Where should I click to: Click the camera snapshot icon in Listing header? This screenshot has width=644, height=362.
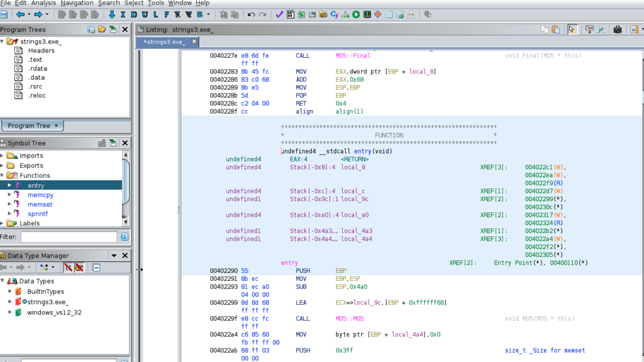[x=618, y=30]
